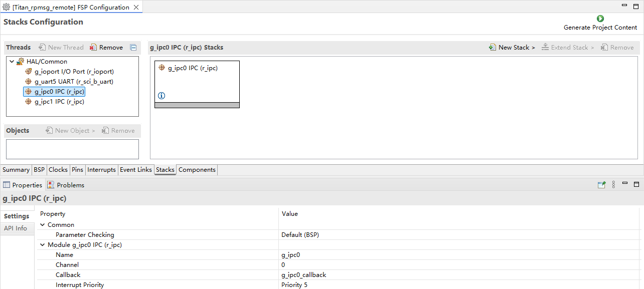644x289 pixels.
Task: Remove the selected thread item
Action: [x=106, y=48]
